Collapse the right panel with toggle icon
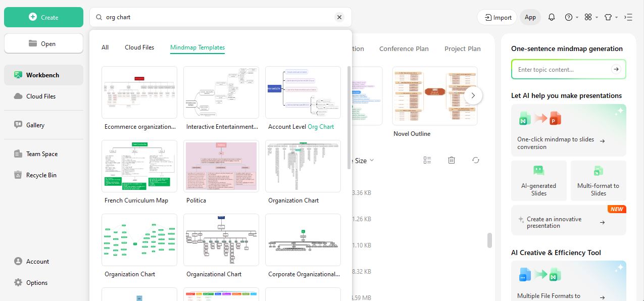The width and height of the screenshot is (644, 301). click(x=628, y=17)
